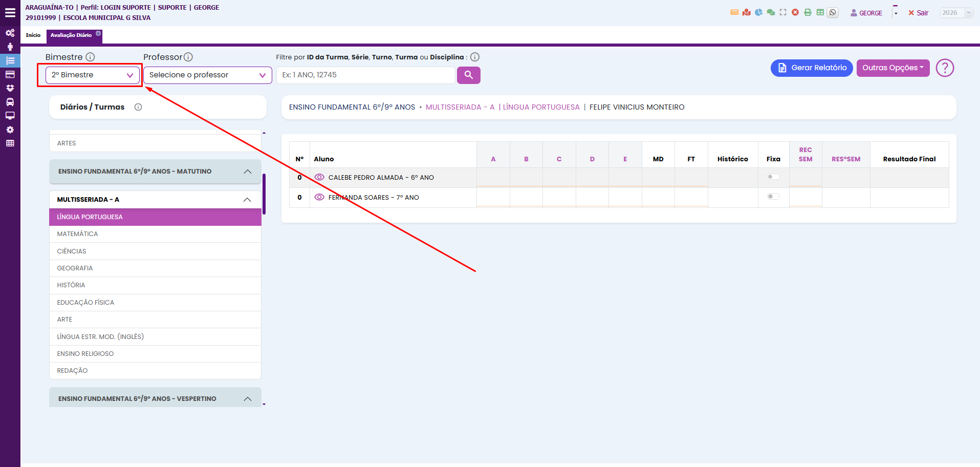Open the pie chart icon in header
Image resolution: width=980 pixels, height=467 pixels.
tap(758, 13)
